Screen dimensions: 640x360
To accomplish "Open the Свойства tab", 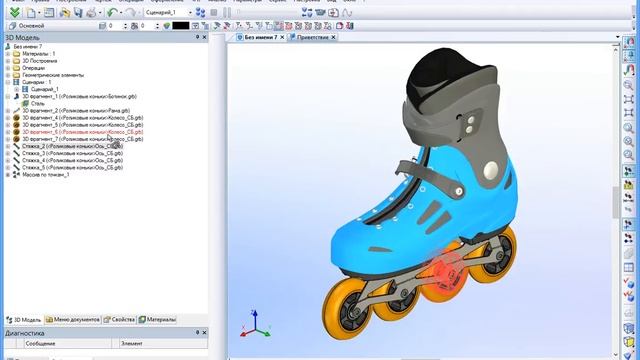I will pos(119,320).
